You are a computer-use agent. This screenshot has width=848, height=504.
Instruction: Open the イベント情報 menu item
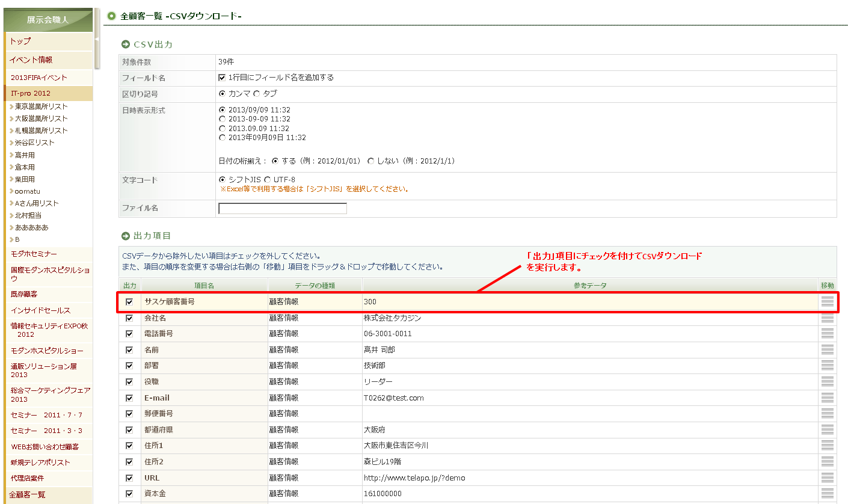[x=31, y=60]
